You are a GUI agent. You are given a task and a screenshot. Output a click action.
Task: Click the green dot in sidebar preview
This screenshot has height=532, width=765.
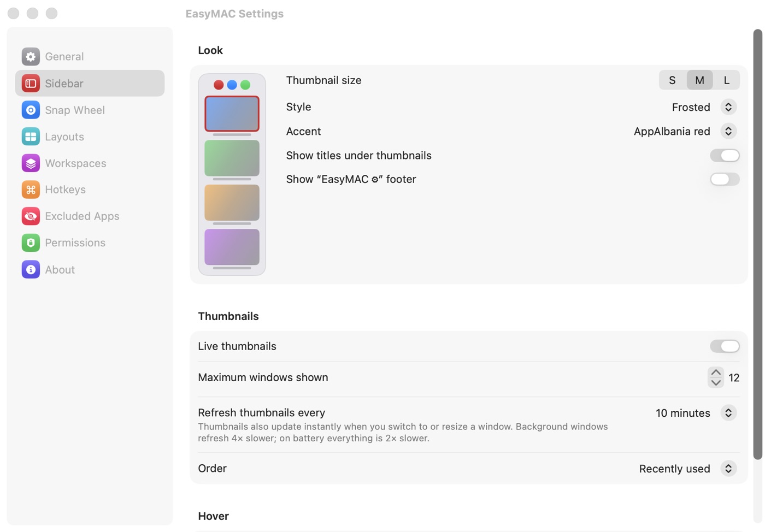tap(245, 85)
